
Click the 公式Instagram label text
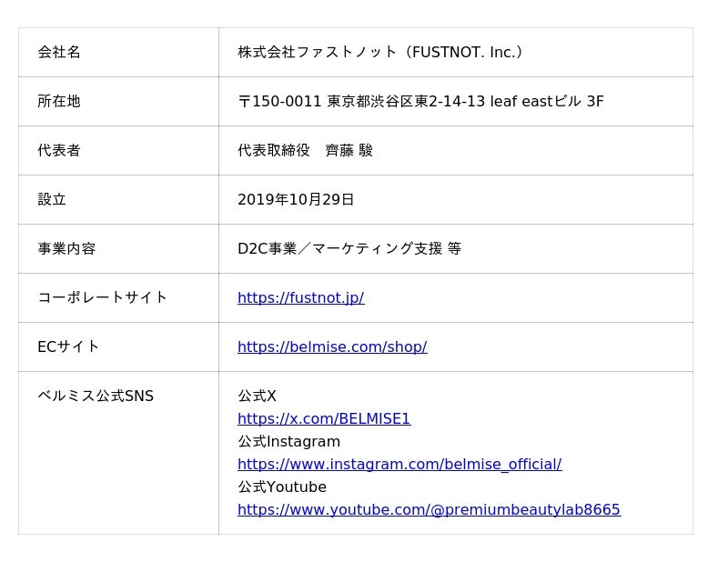tap(288, 441)
